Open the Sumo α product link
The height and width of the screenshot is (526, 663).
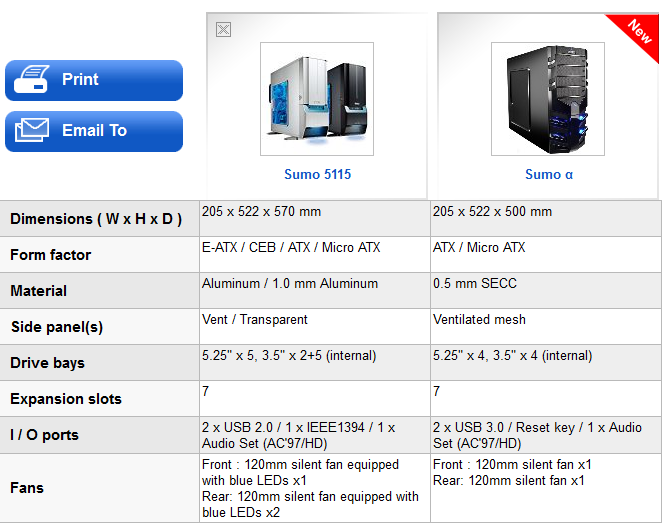549,174
